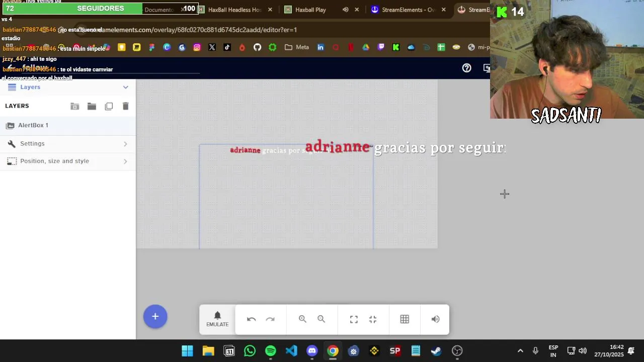Viewport: 644px width, 362px height.
Task: Select the alert box on the canvas
Action: pos(286,197)
